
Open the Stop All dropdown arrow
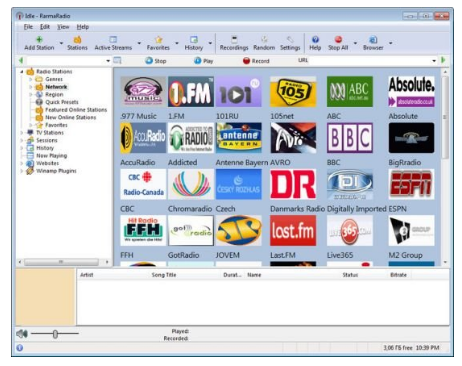point(355,43)
